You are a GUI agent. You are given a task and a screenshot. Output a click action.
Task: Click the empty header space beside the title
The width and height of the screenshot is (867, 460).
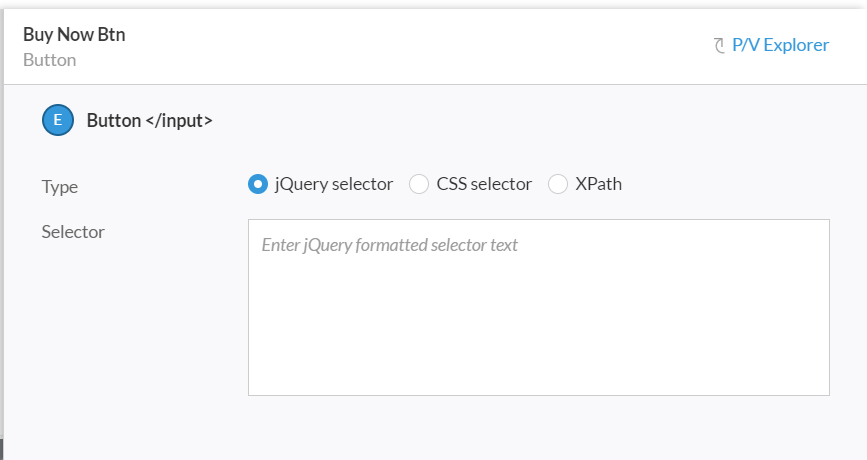(415, 45)
